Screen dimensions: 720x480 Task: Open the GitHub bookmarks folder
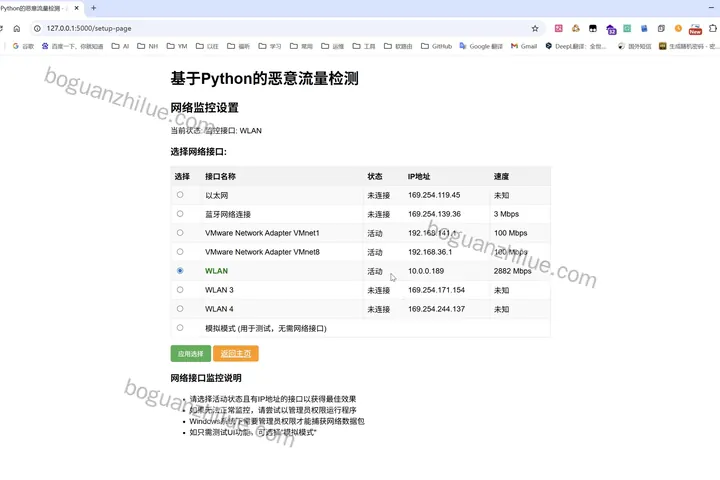pos(437,46)
